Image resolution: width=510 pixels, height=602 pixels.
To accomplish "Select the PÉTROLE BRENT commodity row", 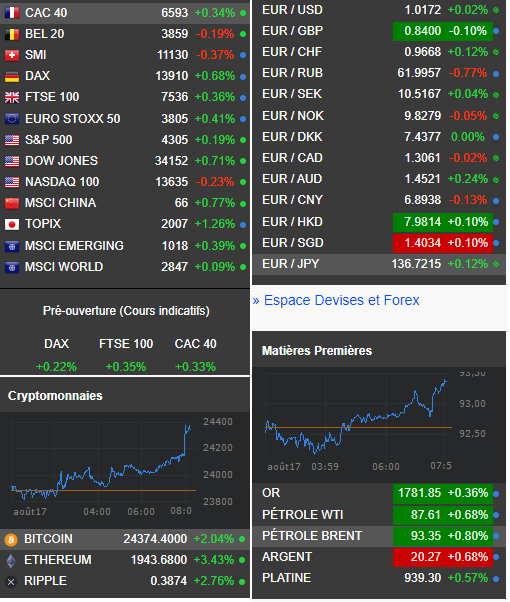I will point(379,536).
